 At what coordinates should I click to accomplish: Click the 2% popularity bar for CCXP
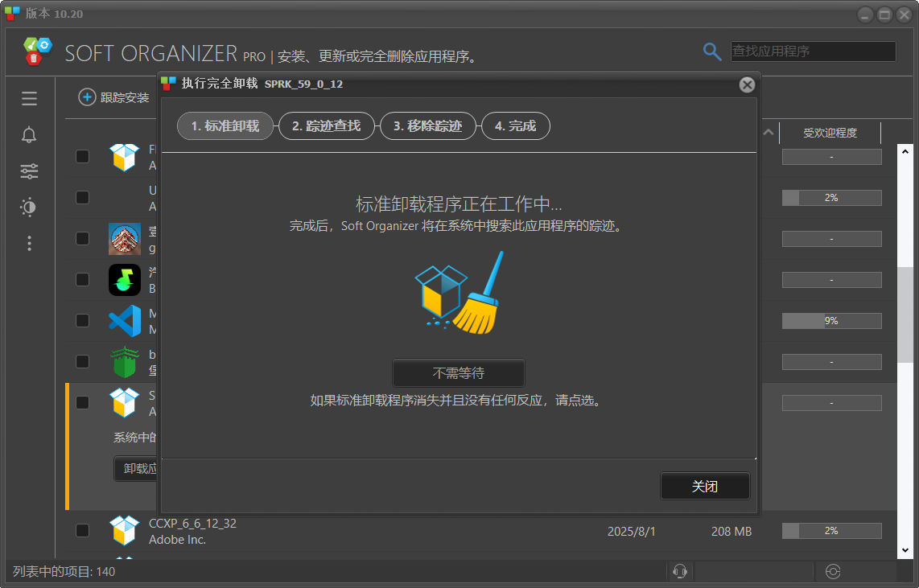coord(831,531)
